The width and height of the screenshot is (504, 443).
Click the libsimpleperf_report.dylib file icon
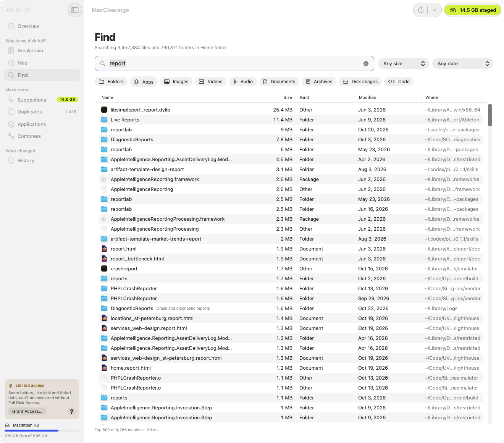[104, 110]
